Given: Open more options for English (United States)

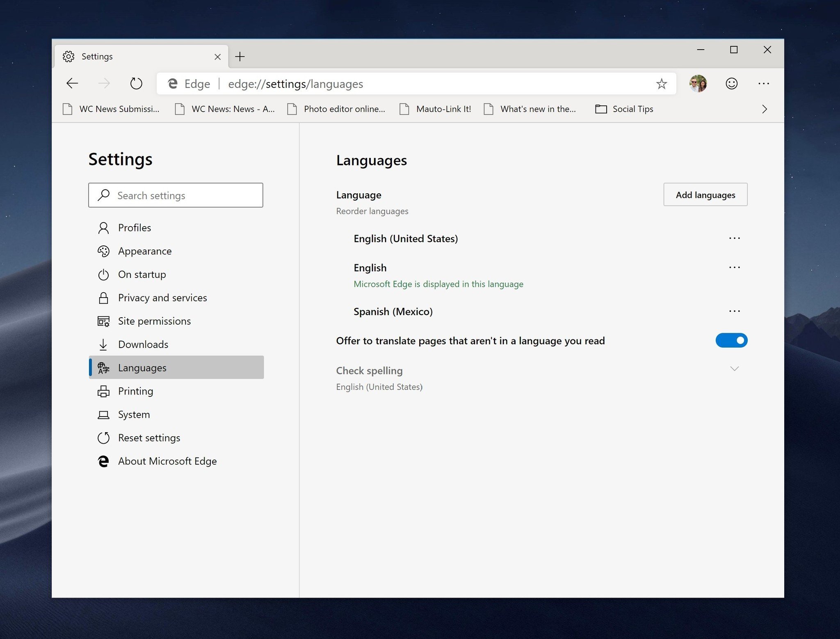Looking at the screenshot, I should tap(734, 238).
